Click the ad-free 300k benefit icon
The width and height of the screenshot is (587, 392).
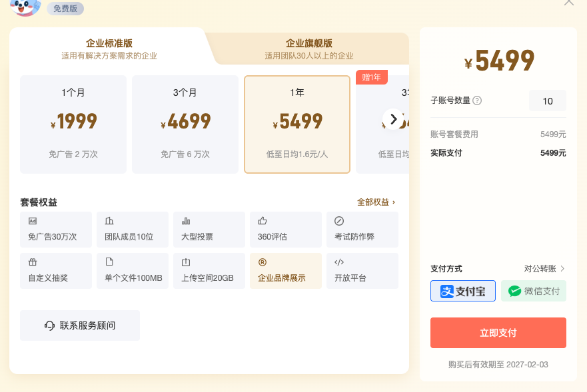click(33, 221)
